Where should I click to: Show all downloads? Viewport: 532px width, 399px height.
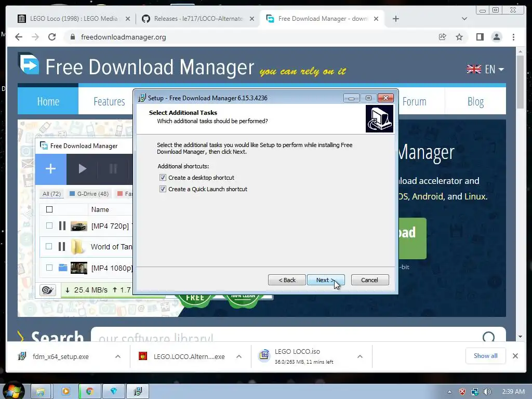coord(486,355)
